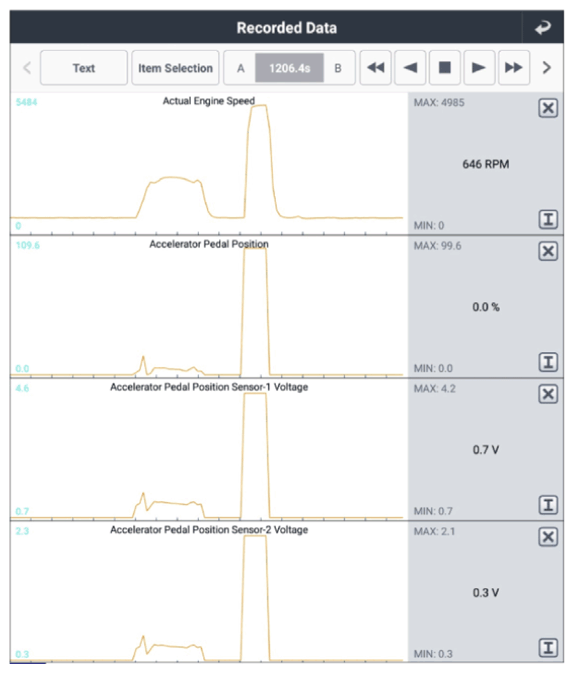574x673 pixels.
Task: Click the step backward playback button
Action: (x=410, y=68)
